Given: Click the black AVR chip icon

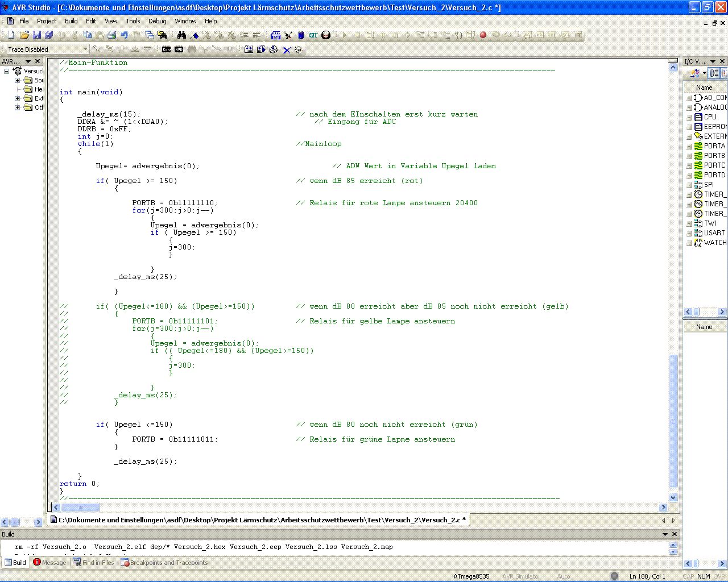Looking at the screenshot, I should [179, 49].
